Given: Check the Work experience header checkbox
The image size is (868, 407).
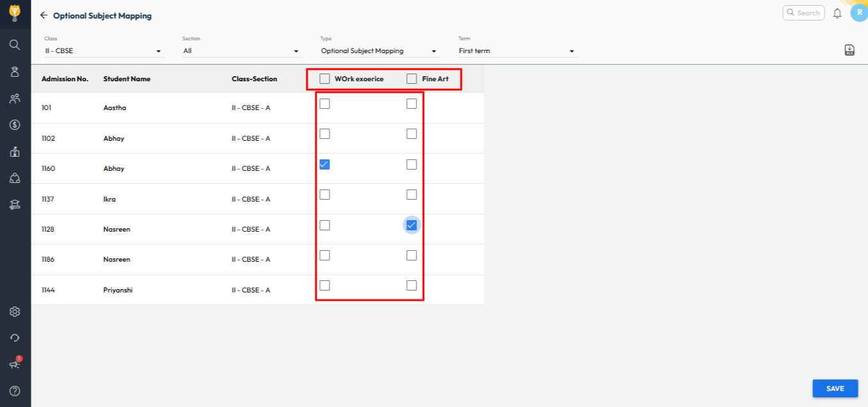Looking at the screenshot, I should 325,79.
